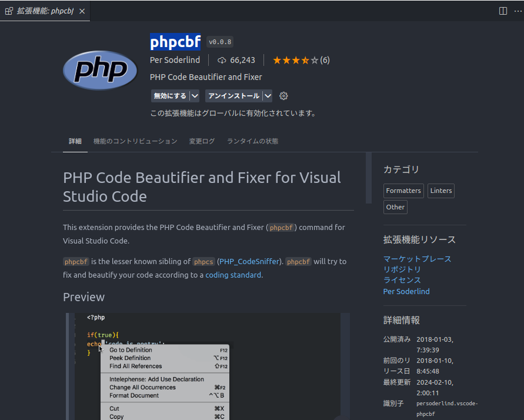
Task: Click the PHP logo extension icon
Action: click(x=100, y=70)
